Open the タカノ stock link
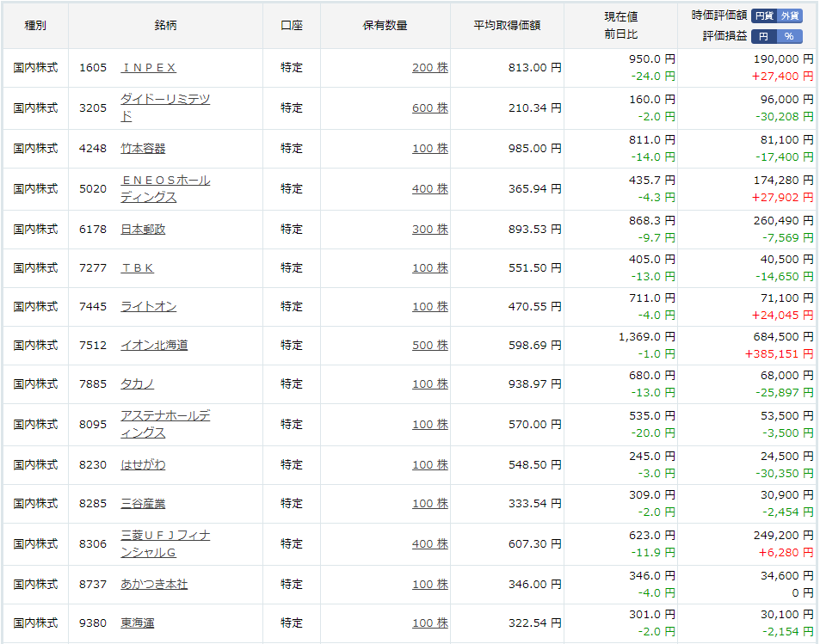This screenshot has width=820, height=644. [137, 384]
